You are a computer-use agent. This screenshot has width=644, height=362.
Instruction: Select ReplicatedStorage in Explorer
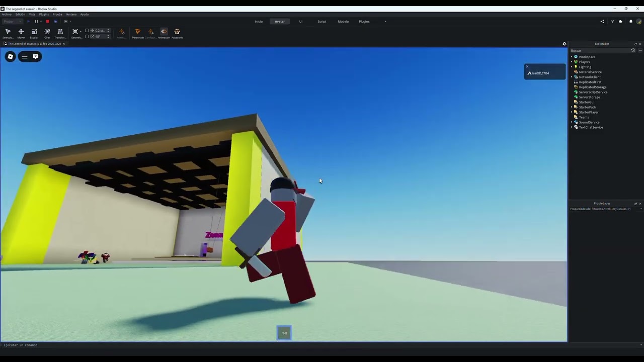tap(592, 87)
